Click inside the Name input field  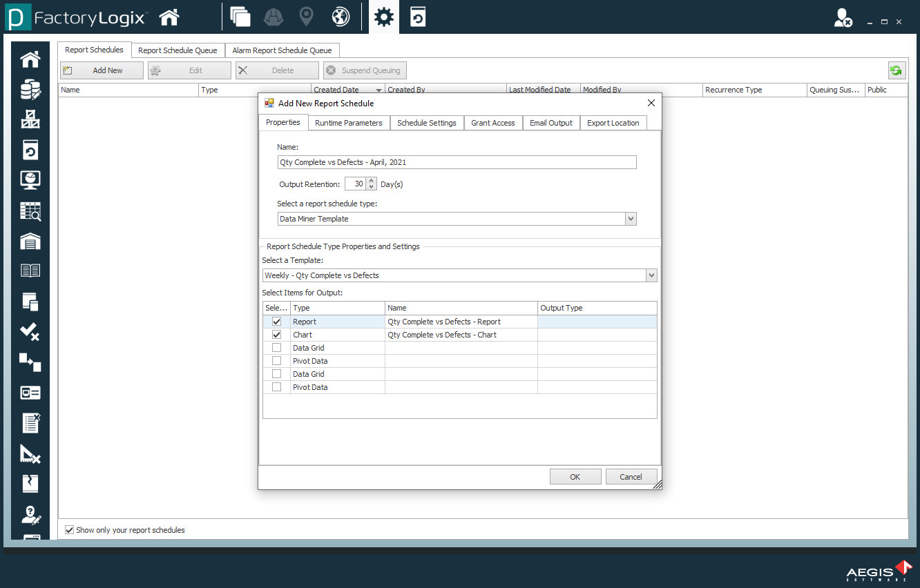[457, 161]
